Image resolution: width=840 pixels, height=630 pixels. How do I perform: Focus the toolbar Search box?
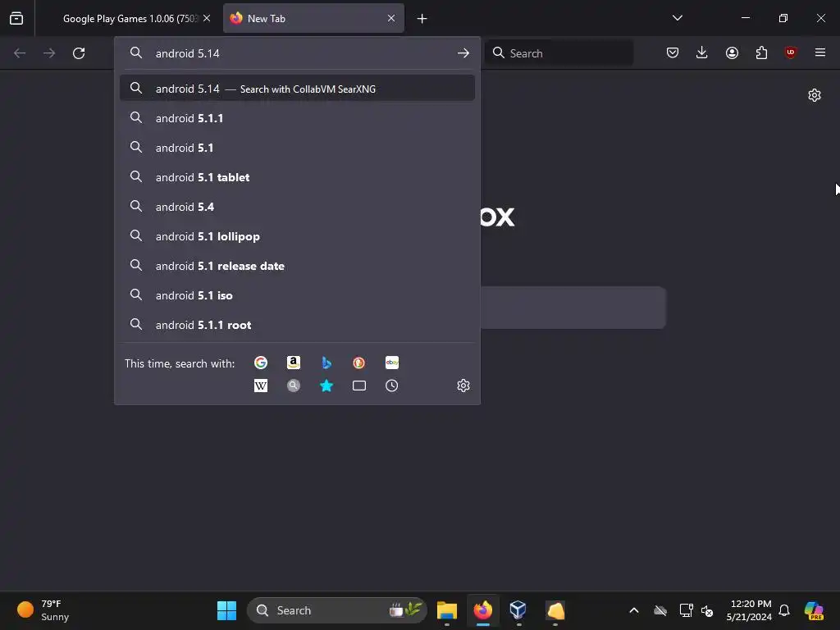point(559,53)
